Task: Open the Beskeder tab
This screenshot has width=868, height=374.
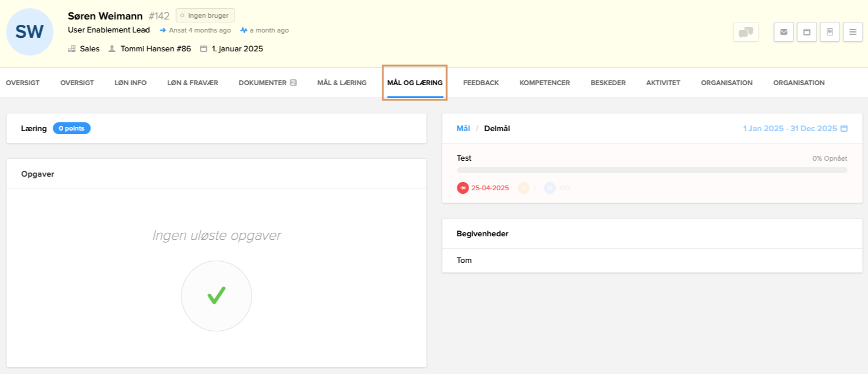Action: coord(608,83)
